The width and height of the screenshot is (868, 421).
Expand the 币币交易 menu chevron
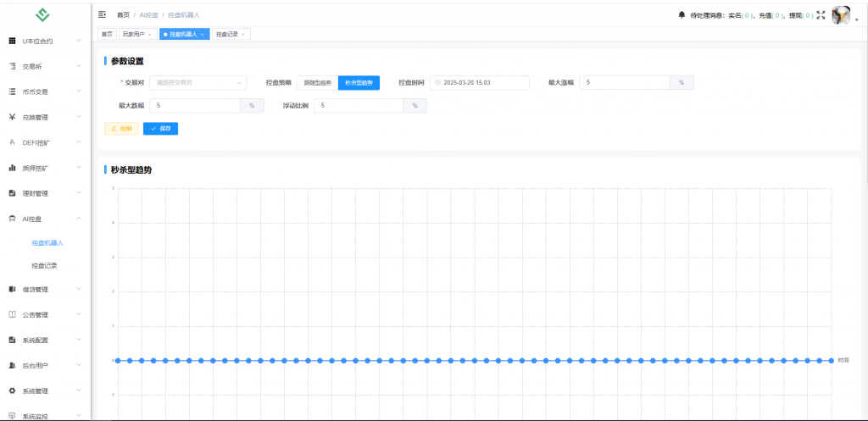click(x=79, y=91)
